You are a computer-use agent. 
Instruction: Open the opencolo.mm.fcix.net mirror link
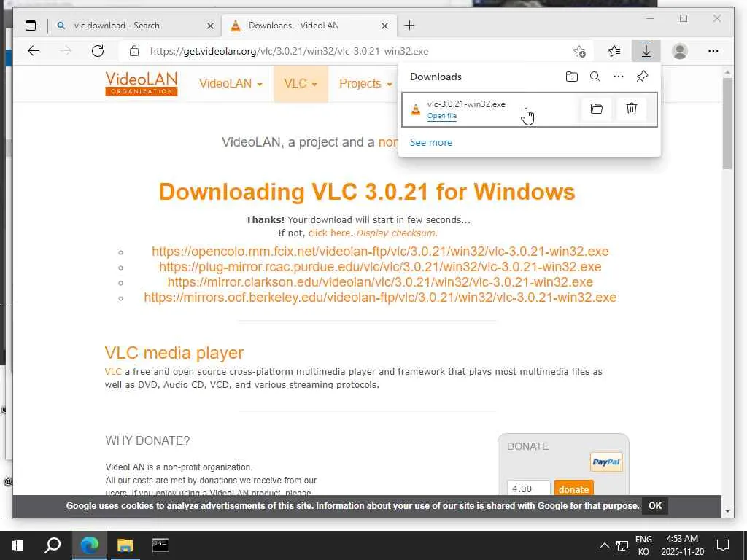click(x=380, y=252)
